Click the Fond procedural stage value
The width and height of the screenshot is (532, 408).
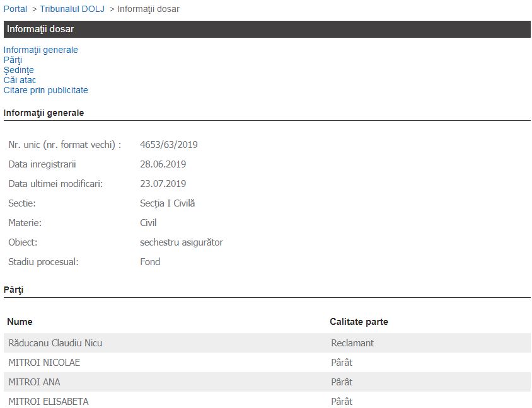[x=150, y=262]
